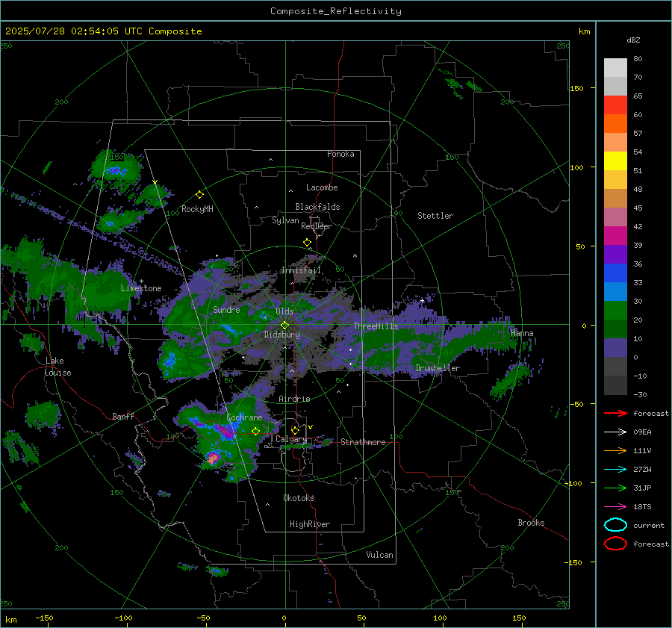Click the cyan current ellipse symbol
This screenshot has height=628, width=672.
(x=615, y=525)
